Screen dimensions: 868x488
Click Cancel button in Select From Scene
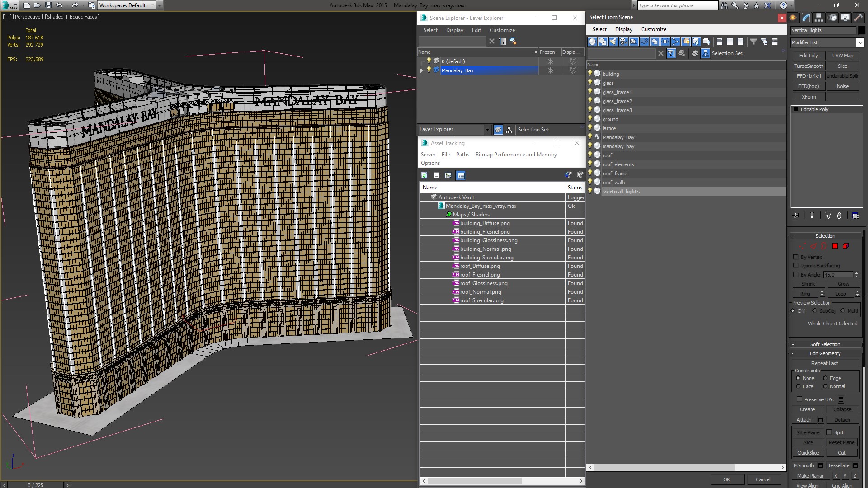coord(763,479)
